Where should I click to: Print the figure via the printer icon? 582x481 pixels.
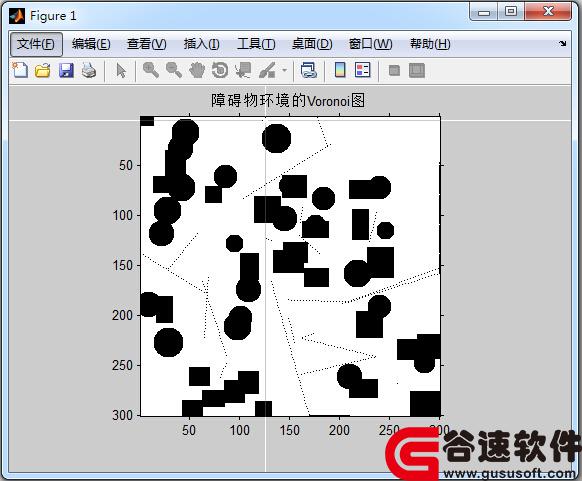coord(89,70)
